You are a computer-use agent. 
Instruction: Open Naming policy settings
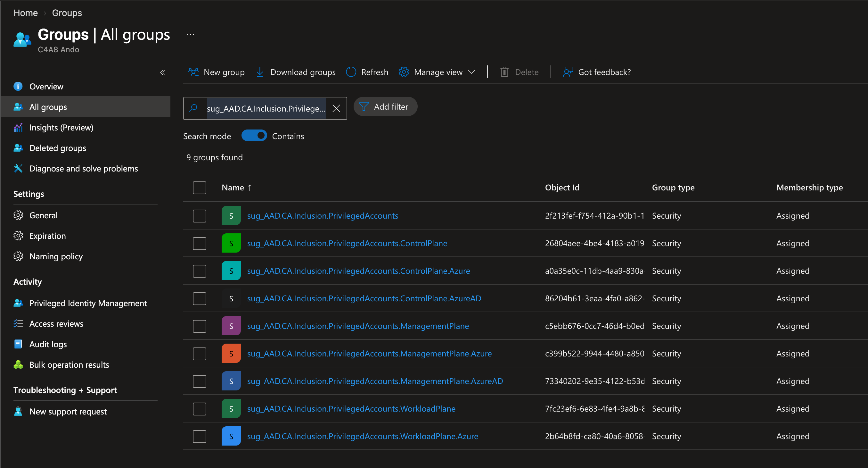click(85, 256)
